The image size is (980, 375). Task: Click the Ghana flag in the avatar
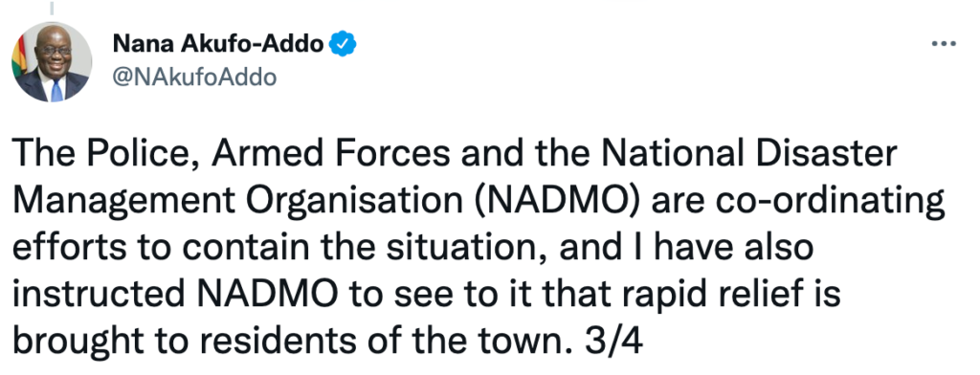(x=18, y=57)
